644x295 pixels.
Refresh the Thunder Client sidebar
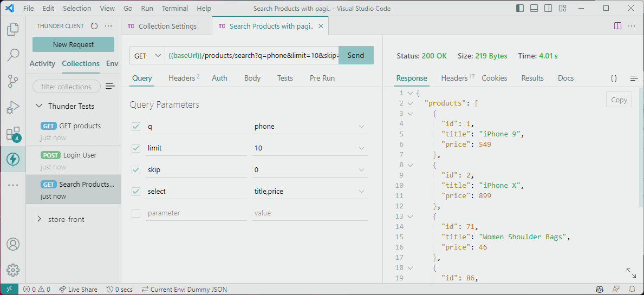(x=94, y=26)
